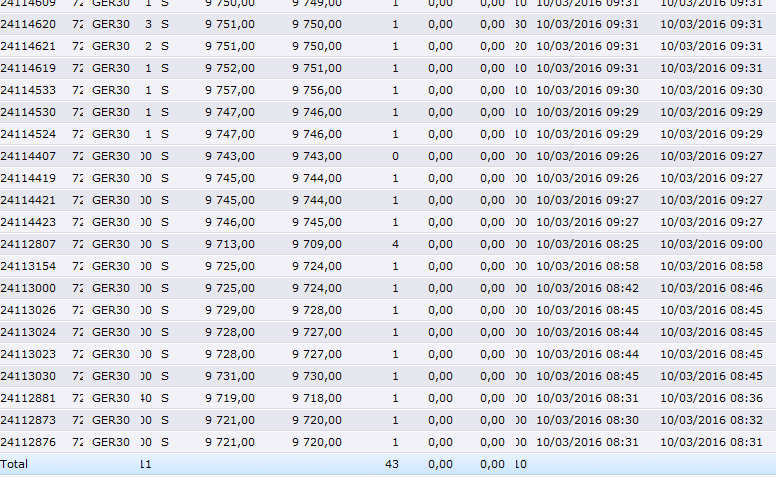The height and width of the screenshot is (477, 776).
Task: Click the close time 10/03/2016 08:36
Action: 712,398
